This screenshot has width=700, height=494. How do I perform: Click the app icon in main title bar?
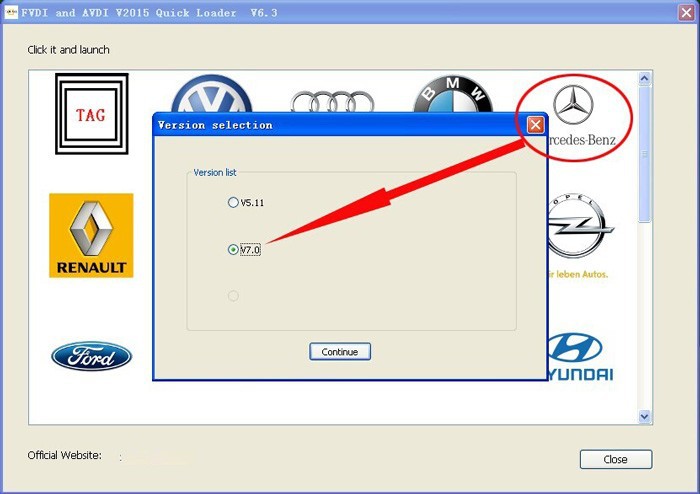point(12,13)
